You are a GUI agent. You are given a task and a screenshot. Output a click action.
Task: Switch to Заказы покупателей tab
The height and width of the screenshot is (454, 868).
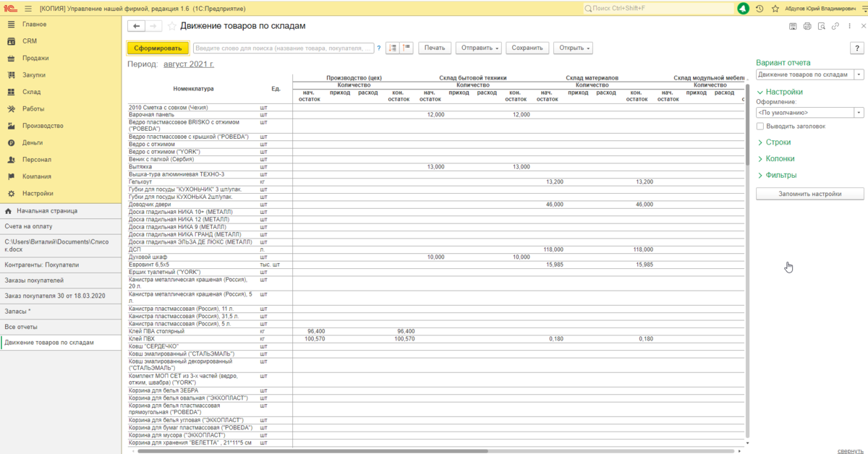click(61, 280)
